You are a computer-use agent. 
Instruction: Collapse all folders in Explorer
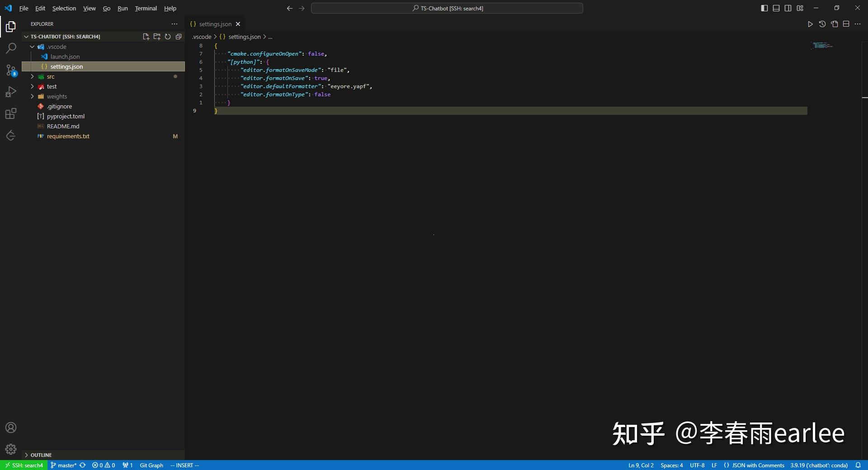(179, 37)
